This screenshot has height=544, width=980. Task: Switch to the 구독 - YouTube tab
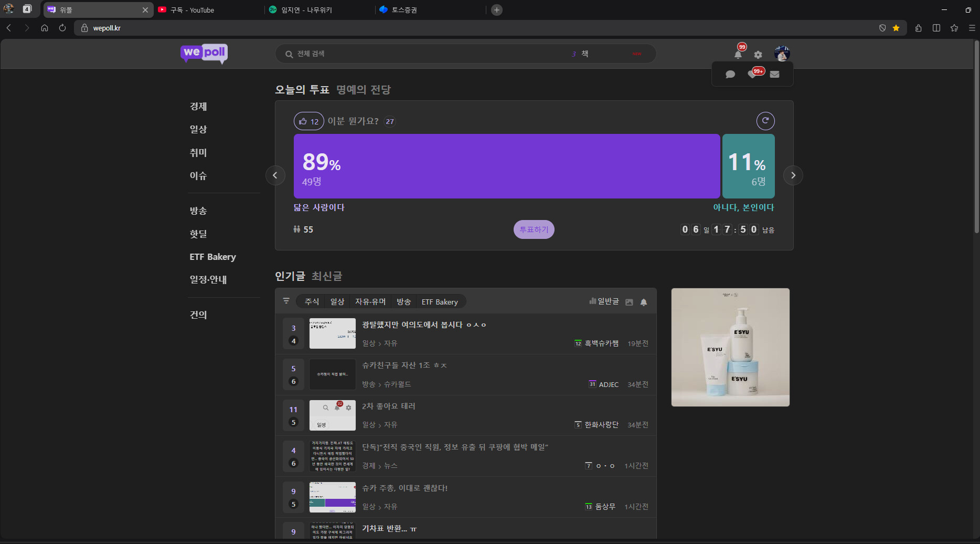210,10
